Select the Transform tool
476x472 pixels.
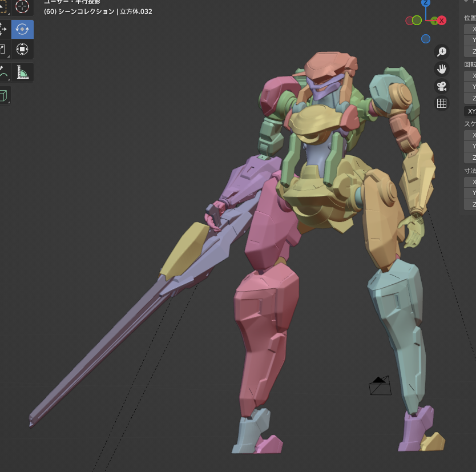[x=22, y=50]
